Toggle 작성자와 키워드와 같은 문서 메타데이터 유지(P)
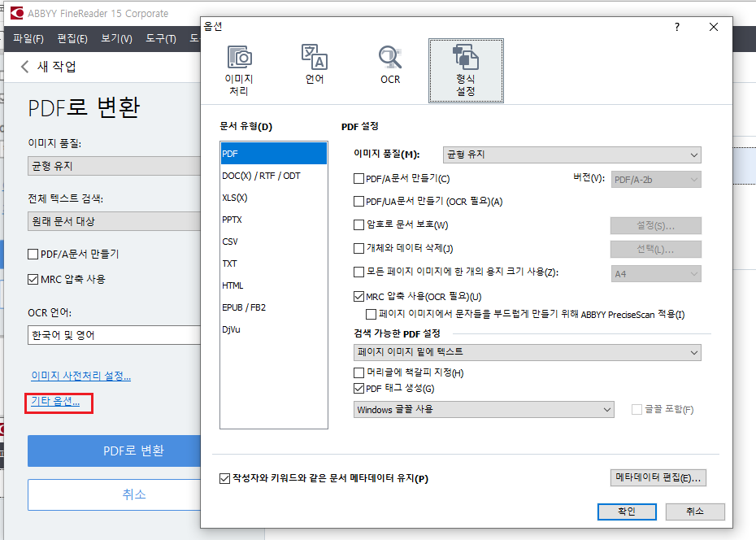This screenshot has width=756, height=540. tap(224, 478)
